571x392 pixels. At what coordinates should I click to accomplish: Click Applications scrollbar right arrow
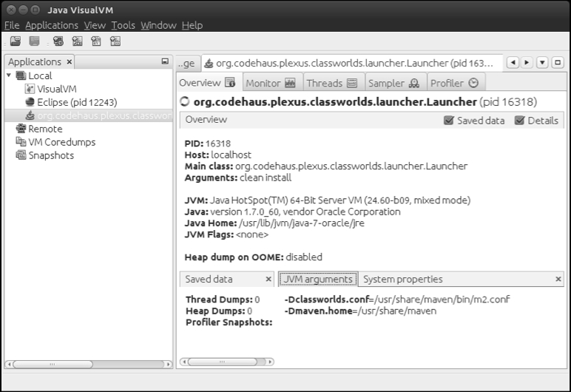pyautogui.click(x=168, y=364)
